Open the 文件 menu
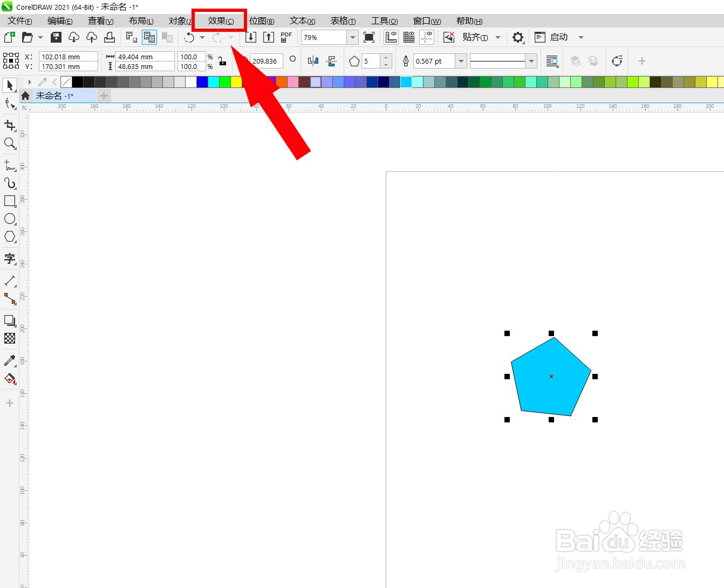The image size is (724, 588). [x=20, y=21]
